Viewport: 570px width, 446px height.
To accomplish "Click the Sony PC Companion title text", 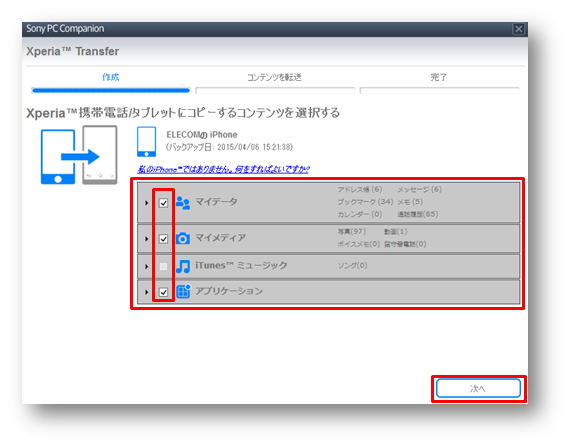I will click(65, 29).
